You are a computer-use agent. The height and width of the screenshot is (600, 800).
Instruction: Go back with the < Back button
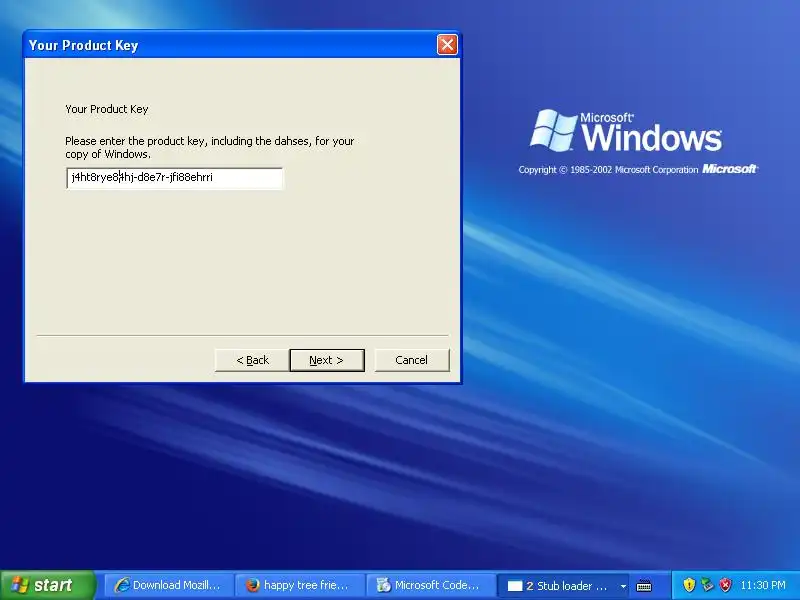pos(252,360)
